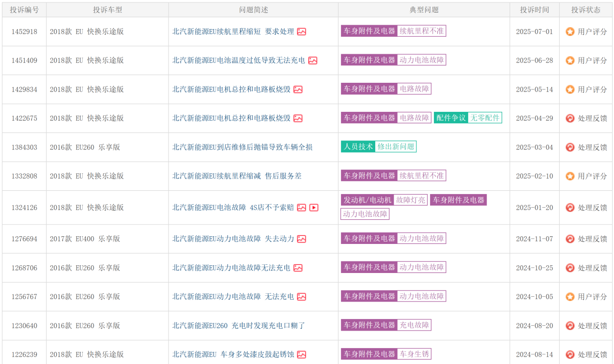Click 车身附件及电器 车身生锈 tag for 1226239
The image size is (614, 364).
[x=386, y=354]
